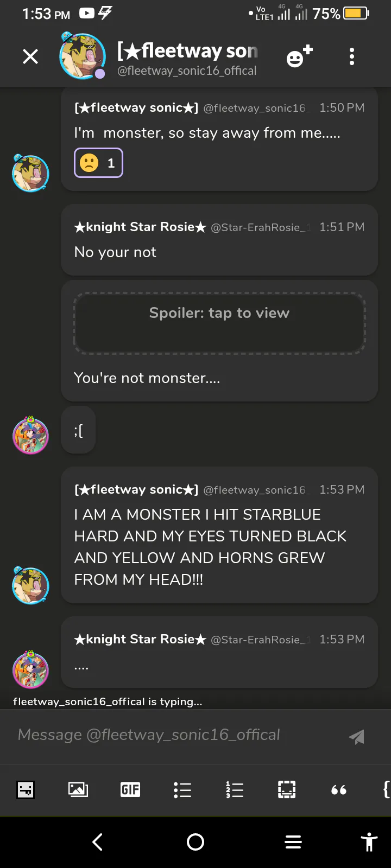The image size is (391, 868).
Task: Tap the send message paper plane icon
Action: tap(356, 736)
